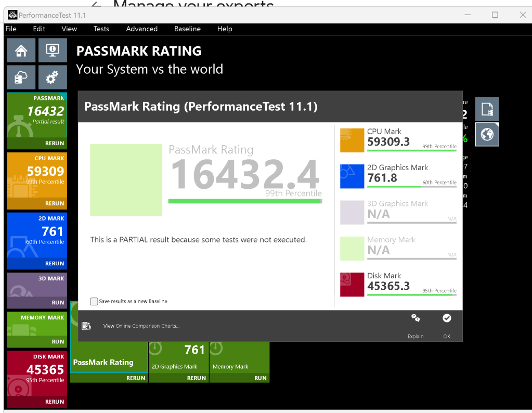Open the Tests menu

(101, 29)
